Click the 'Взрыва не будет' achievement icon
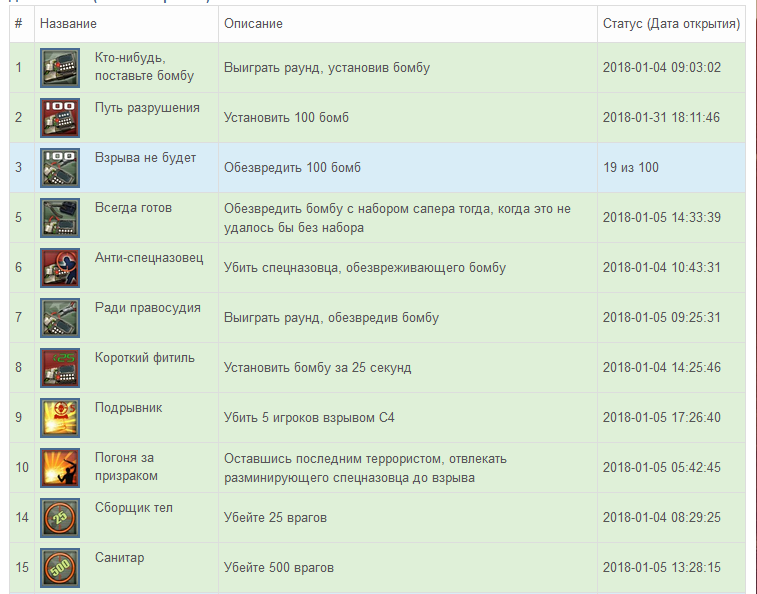The image size is (757, 594). pos(60,168)
